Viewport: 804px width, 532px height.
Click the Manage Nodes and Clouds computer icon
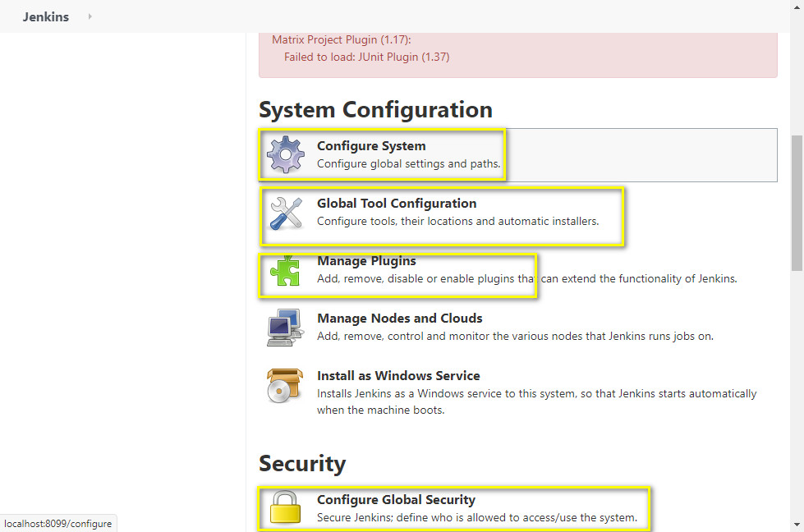pyautogui.click(x=285, y=328)
